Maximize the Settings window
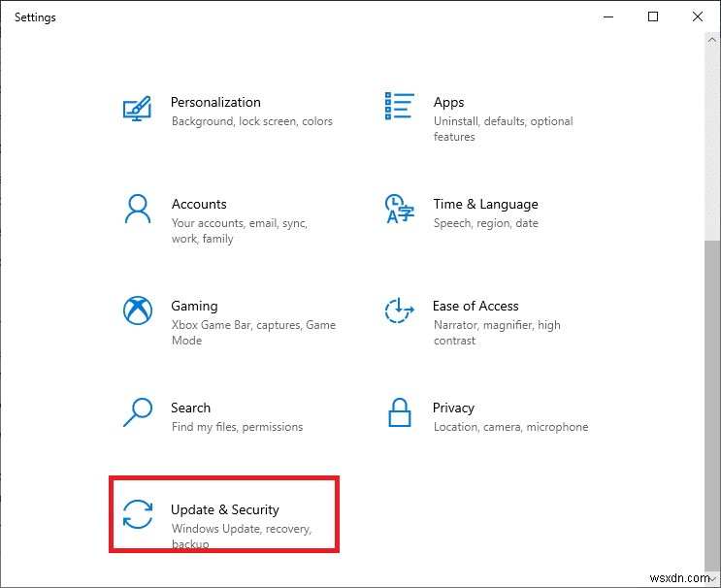Image resolution: width=721 pixels, height=588 pixels. 653,16
